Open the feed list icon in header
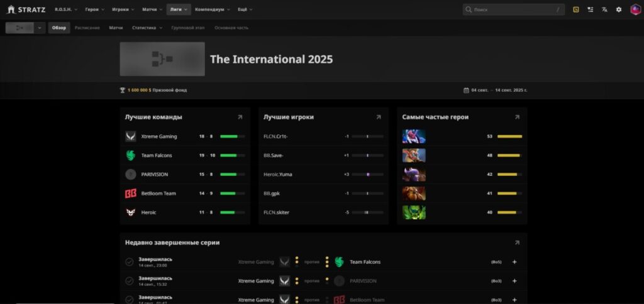This screenshot has height=304, width=644. 590,9
